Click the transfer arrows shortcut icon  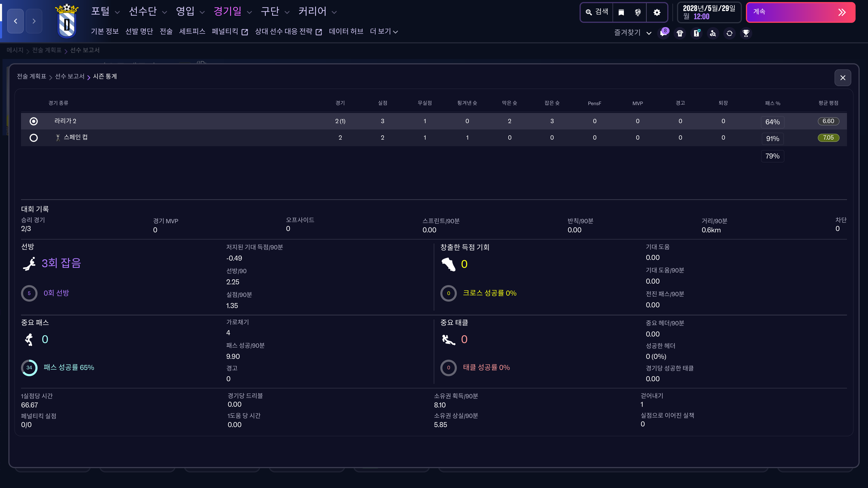pos(729,33)
